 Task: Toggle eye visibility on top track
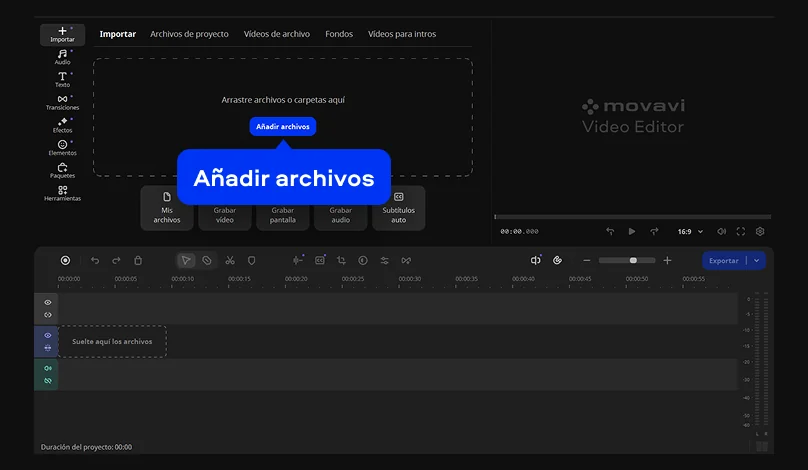pos(47,302)
